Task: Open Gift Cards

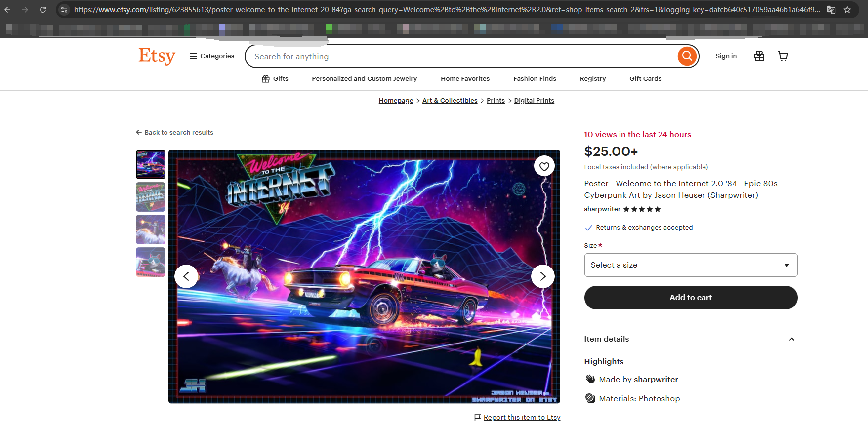Action: [x=645, y=79]
